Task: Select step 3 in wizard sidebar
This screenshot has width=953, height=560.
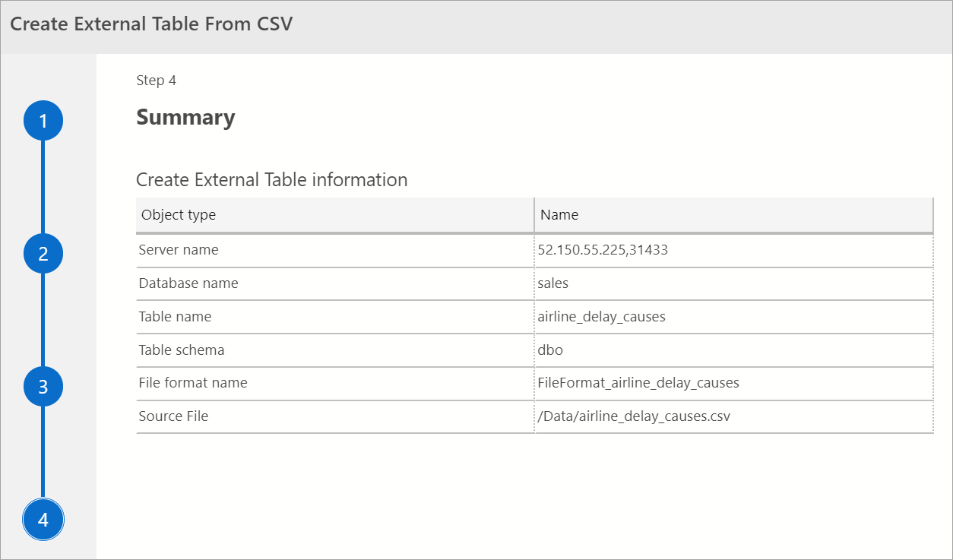Action: [43, 387]
